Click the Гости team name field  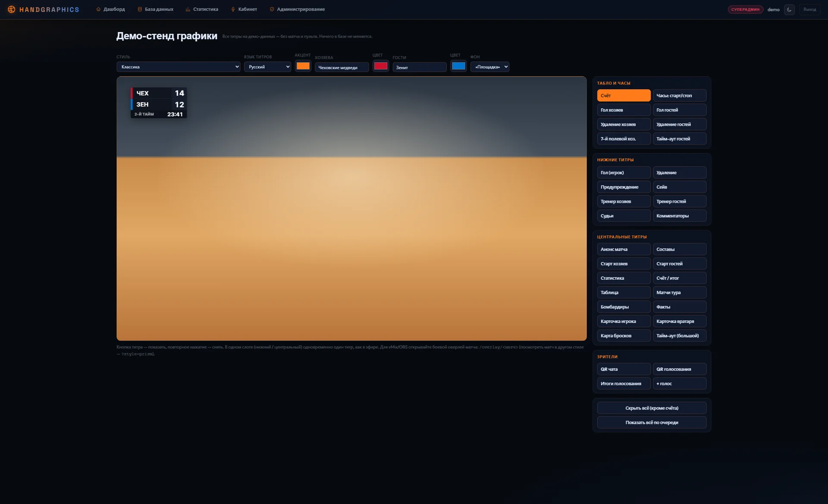[x=419, y=67]
